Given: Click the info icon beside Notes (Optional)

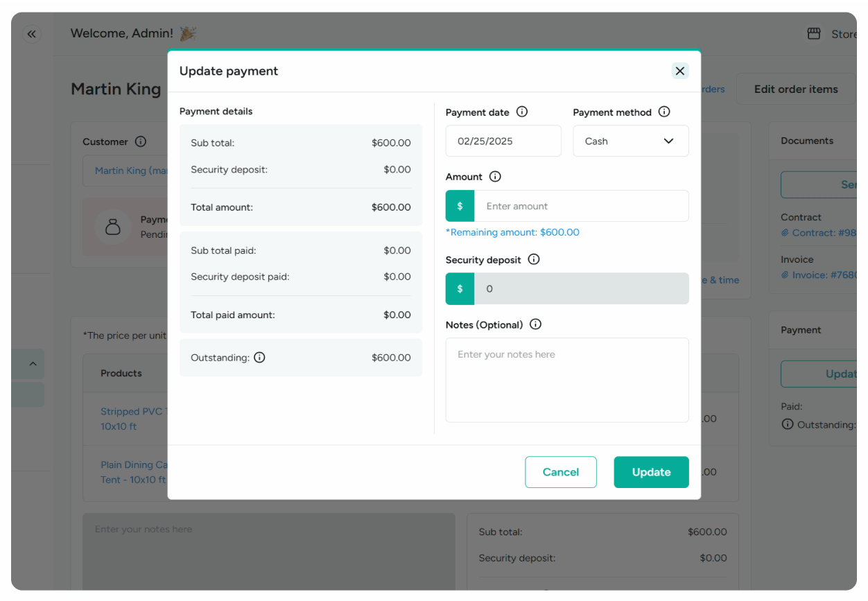Looking at the screenshot, I should [x=535, y=324].
